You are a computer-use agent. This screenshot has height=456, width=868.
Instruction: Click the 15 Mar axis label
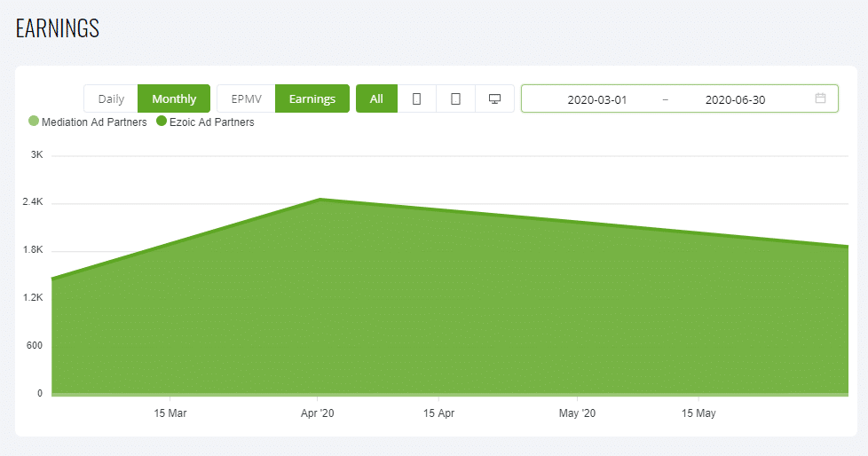pos(170,413)
